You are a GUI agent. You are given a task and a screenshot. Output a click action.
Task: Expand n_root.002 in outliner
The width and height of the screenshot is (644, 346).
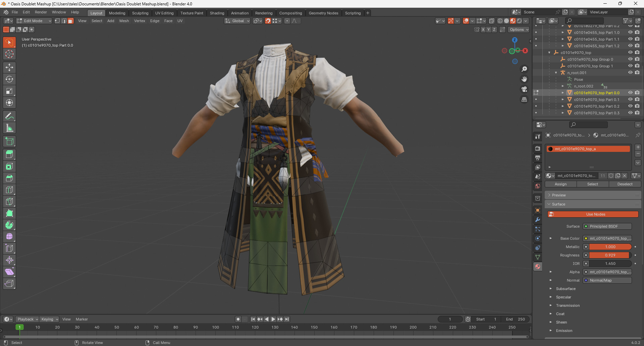(562, 86)
